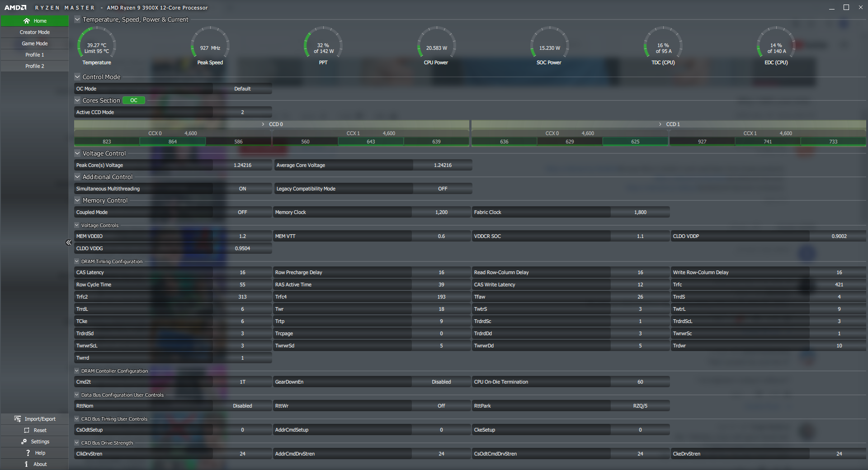This screenshot has height=470, width=868.
Task: Click the CLDO VDDP value 0.9002
Action: 839,236
